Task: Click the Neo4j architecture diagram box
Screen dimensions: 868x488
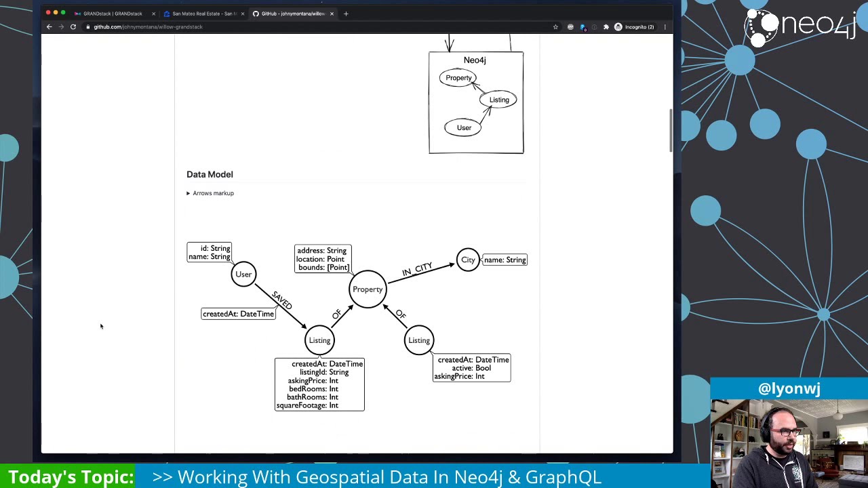Action: [x=476, y=102]
